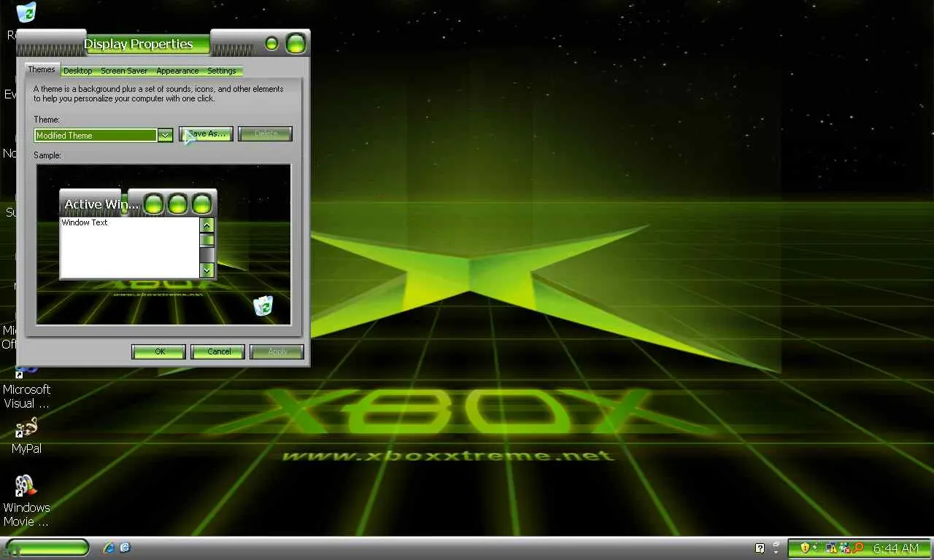Open Internet Explorer from Quick Launch
The image size is (934, 560).
coord(109,548)
